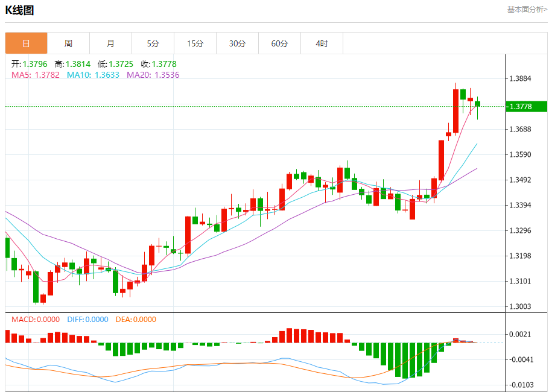Open the 基本面分析 link
This screenshot has height=392, width=549.
pyautogui.click(x=527, y=10)
